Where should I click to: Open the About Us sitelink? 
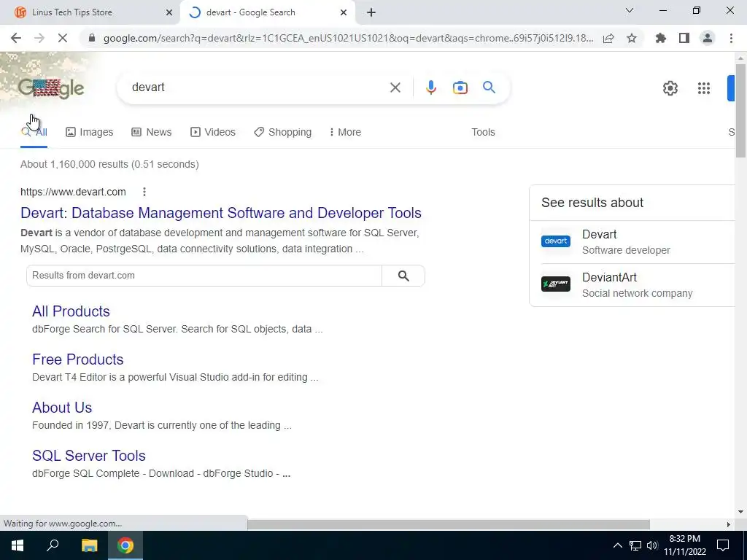tap(62, 408)
